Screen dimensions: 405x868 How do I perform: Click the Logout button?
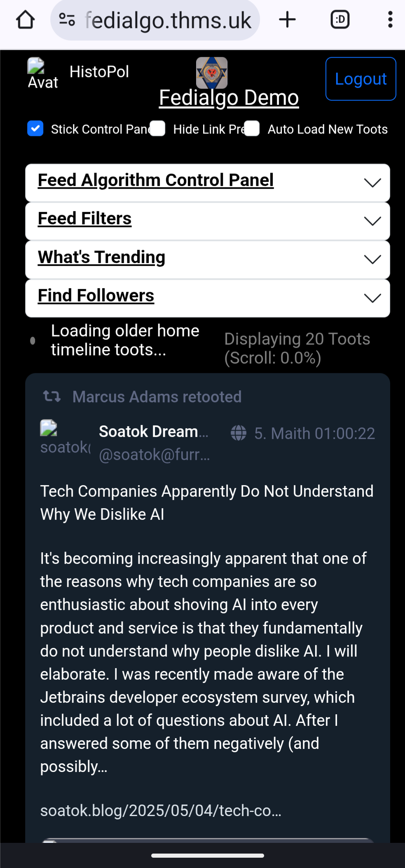click(x=361, y=79)
